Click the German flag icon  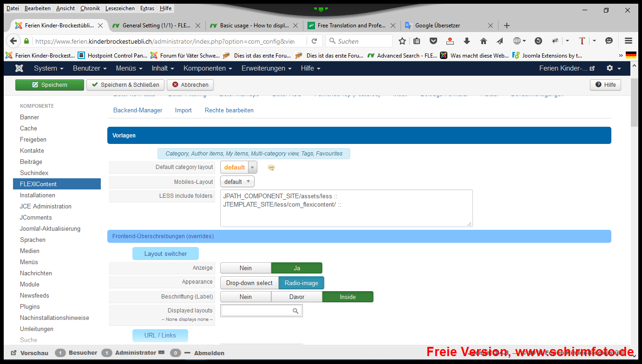[x=631, y=55]
